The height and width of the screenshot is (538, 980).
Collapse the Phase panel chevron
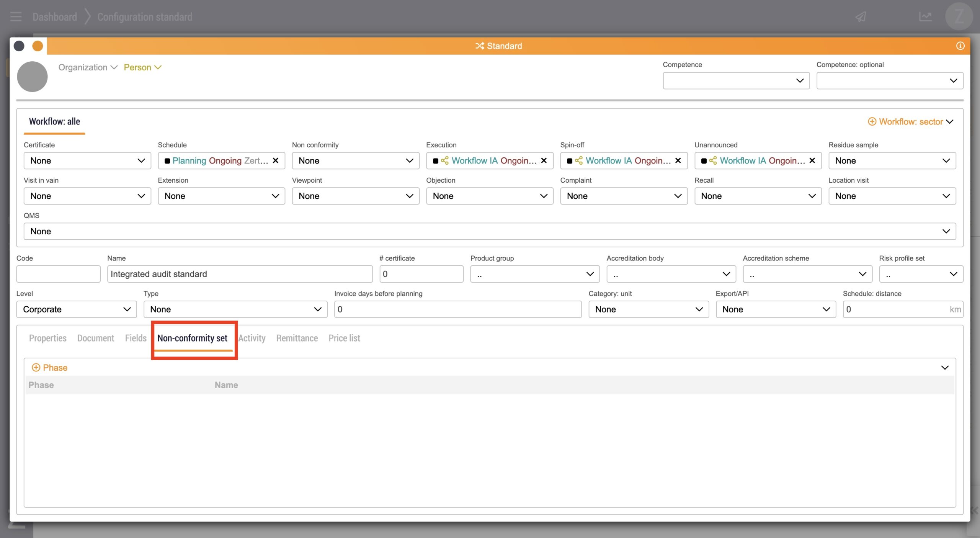pos(944,368)
